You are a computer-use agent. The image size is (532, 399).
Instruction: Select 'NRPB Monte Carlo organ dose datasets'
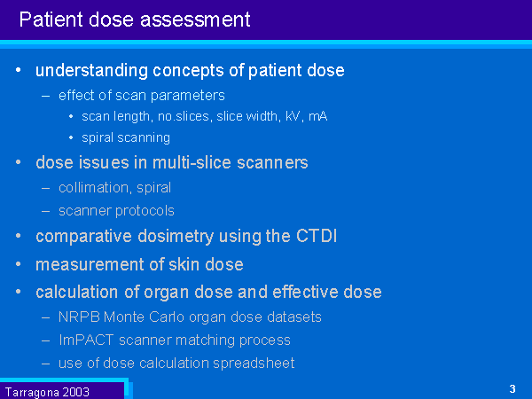point(190,317)
